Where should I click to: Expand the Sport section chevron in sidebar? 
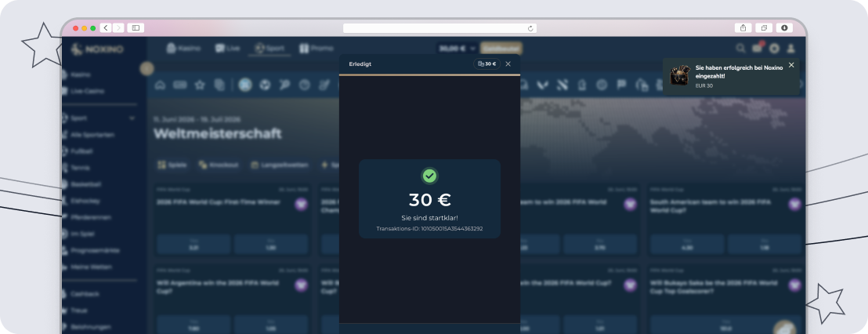pos(132,118)
